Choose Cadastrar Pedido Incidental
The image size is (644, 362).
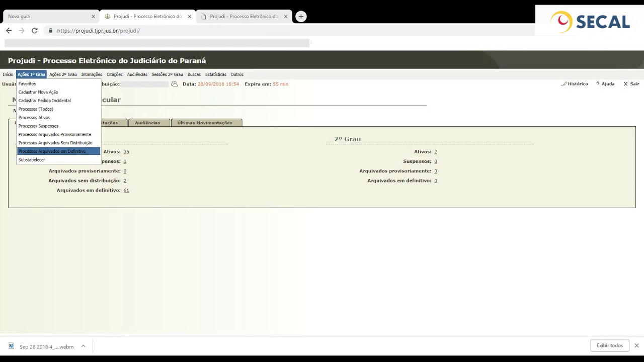58,101
